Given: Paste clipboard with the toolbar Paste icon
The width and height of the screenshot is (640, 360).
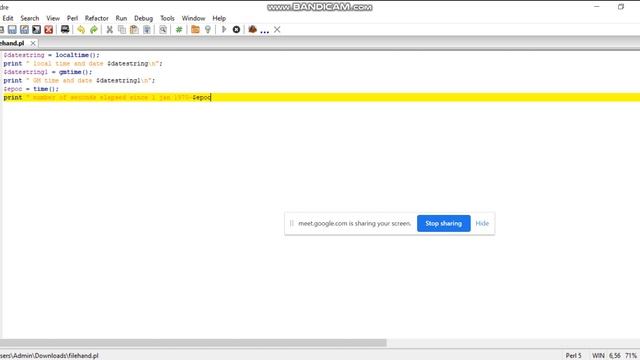Looking at the screenshot, I should (x=134, y=29).
